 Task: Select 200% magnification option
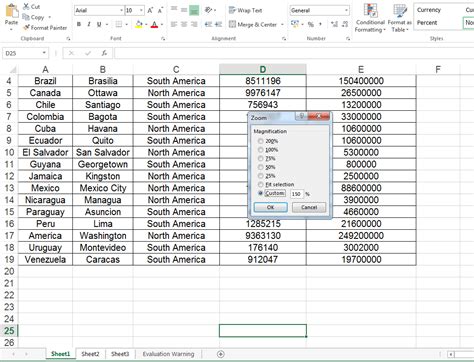[261, 141]
